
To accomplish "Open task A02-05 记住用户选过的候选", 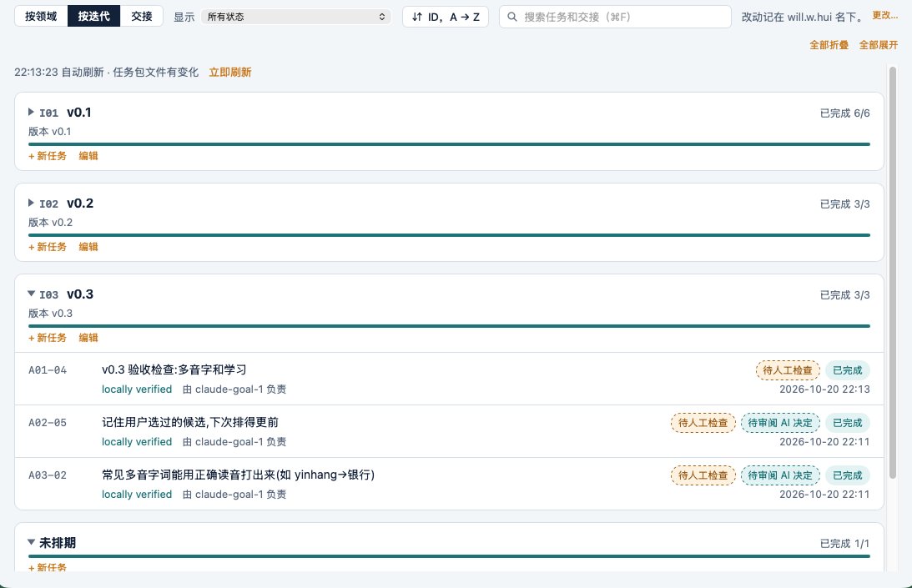I will pos(449,431).
